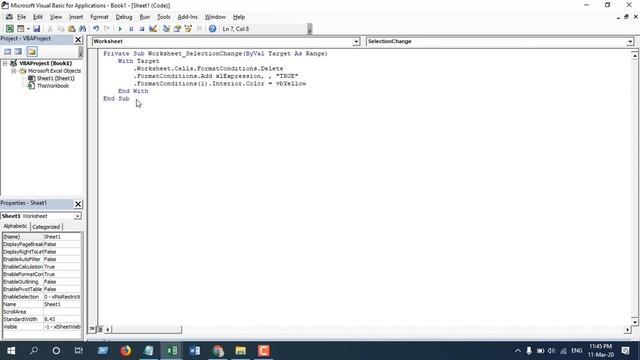The width and height of the screenshot is (640, 360).
Task: Click the View Microsoft Excel toolbar icon
Action: tap(9, 29)
